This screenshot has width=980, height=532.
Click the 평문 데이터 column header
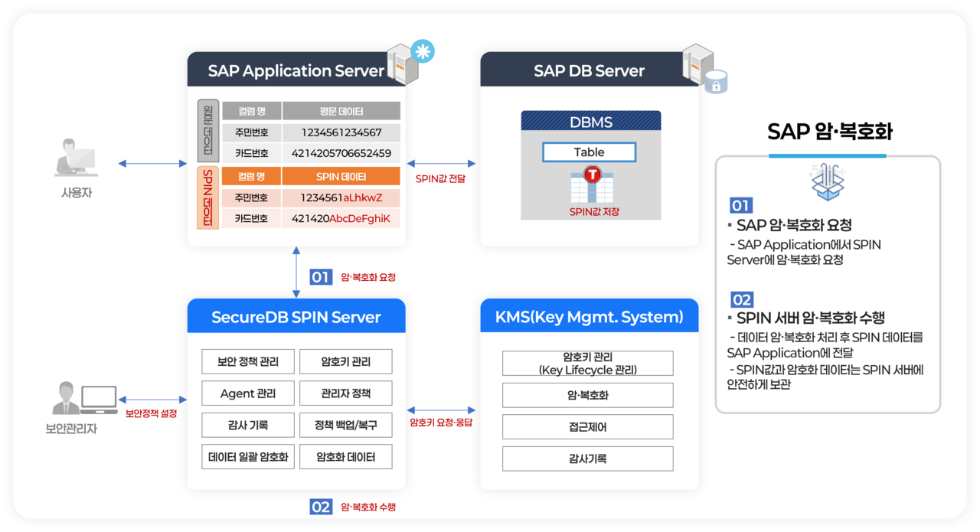click(x=341, y=111)
